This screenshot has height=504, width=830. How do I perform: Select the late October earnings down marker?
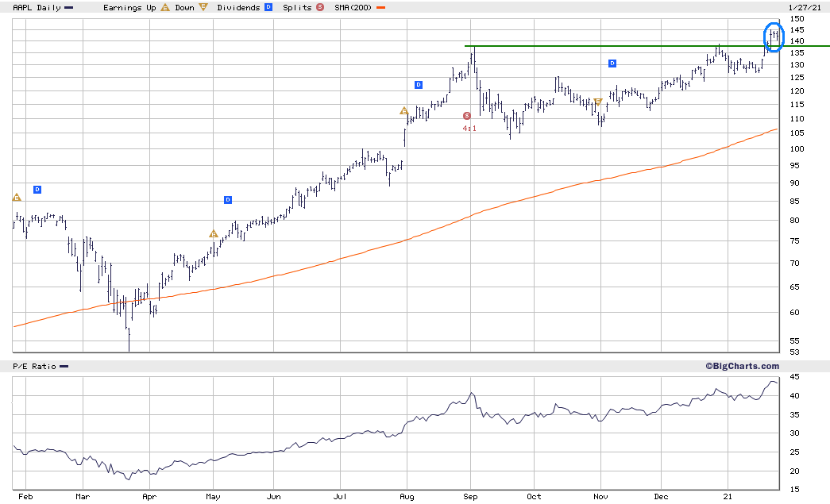pos(598,102)
